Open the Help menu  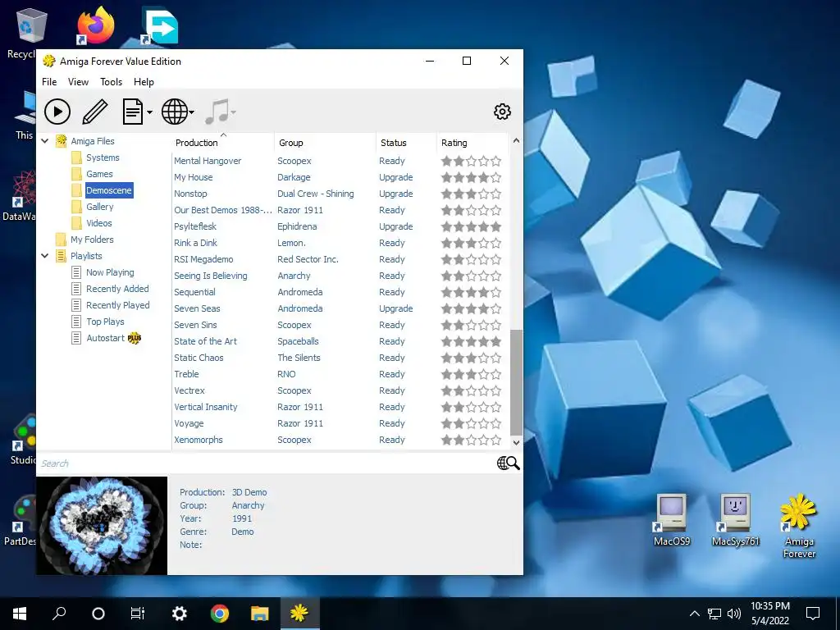pyautogui.click(x=144, y=82)
